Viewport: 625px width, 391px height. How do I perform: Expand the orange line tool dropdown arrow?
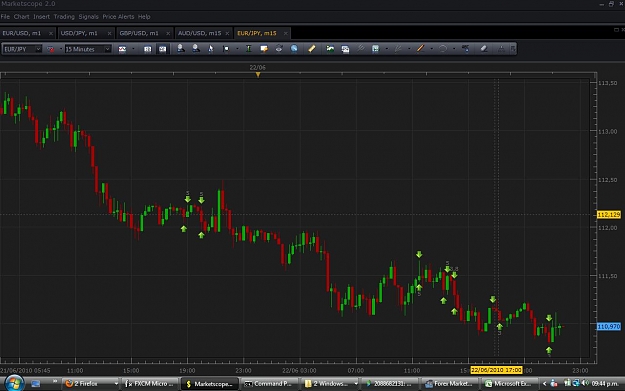[x=431, y=49]
